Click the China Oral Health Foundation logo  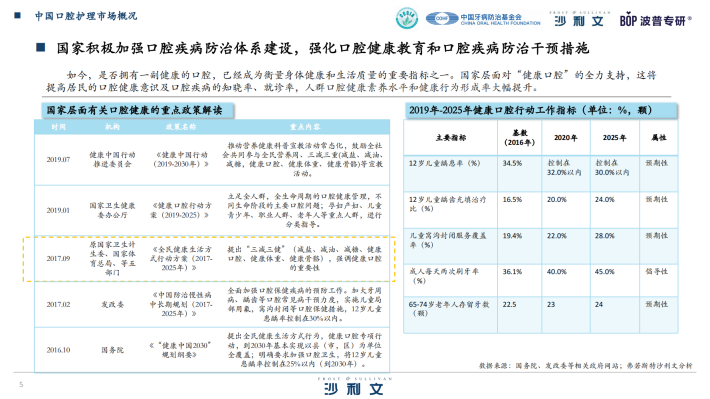[x=483, y=19]
